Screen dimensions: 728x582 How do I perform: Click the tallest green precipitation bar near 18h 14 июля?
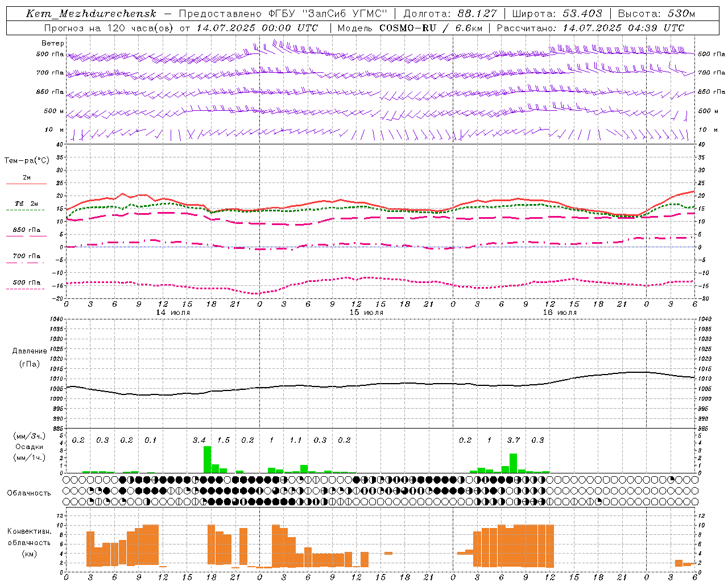[x=207, y=459]
